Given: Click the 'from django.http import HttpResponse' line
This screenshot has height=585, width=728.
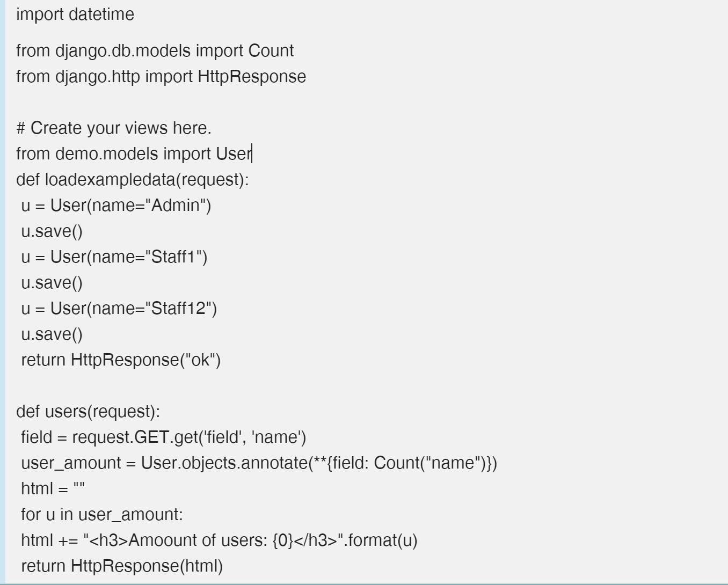Looking at the screenshot, I should point(161,76).
